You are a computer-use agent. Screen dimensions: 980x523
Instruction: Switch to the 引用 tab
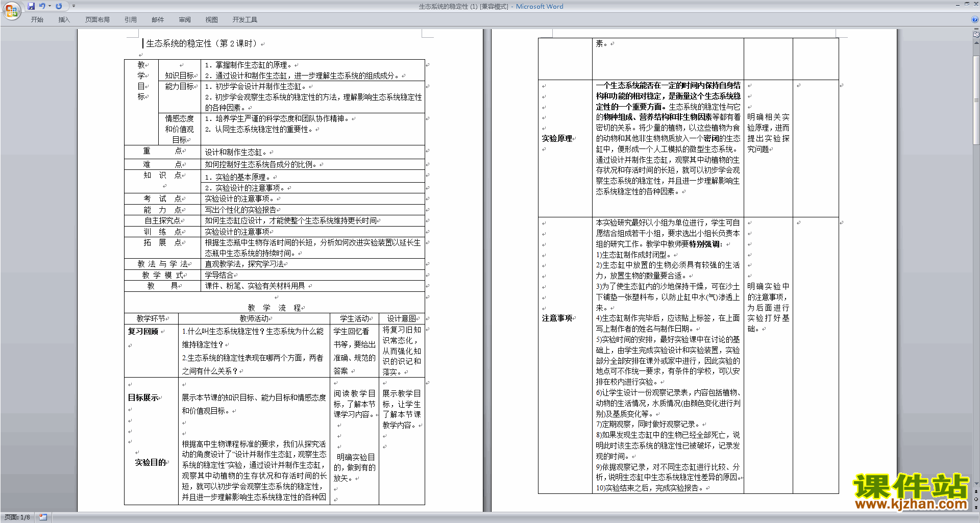[x=130, y=20]
